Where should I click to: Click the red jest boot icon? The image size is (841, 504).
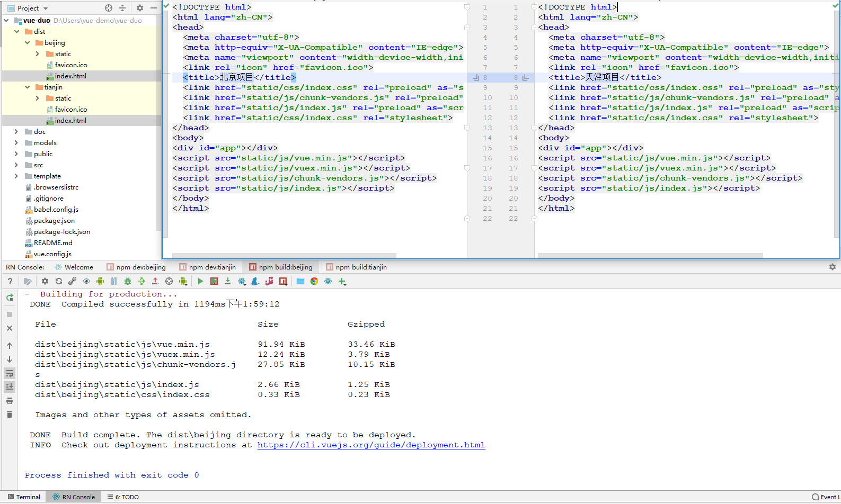coord(269,281)
